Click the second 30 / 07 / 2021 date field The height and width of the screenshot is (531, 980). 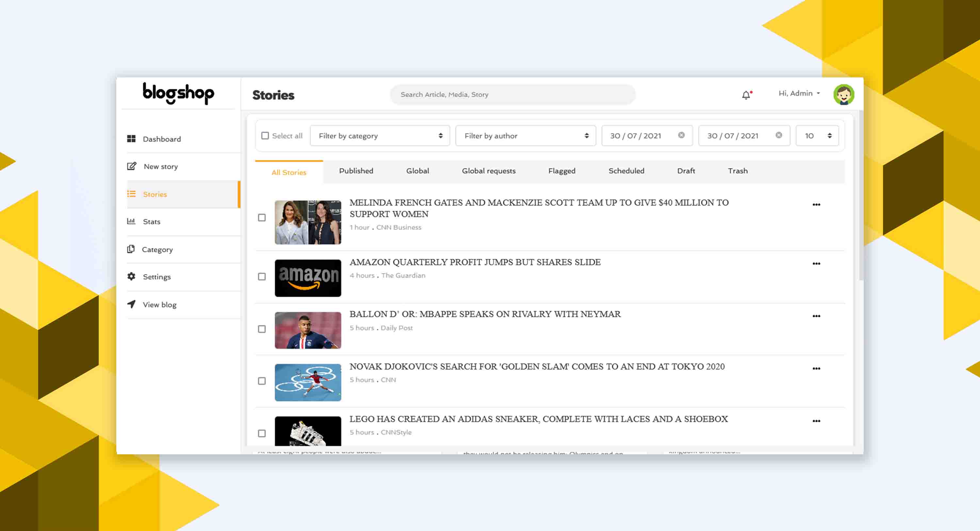click(744, 136)
